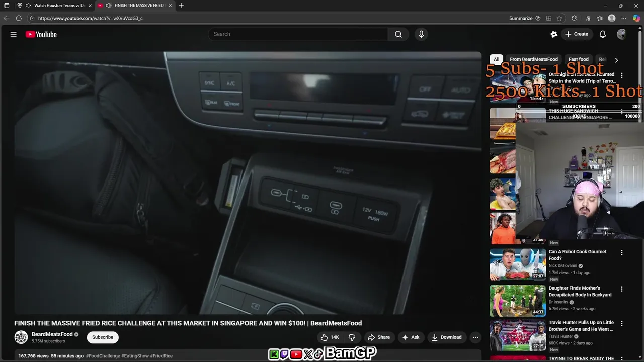
Task: Open options for Can A Robot Cook video
Action: tap(622, 253)
